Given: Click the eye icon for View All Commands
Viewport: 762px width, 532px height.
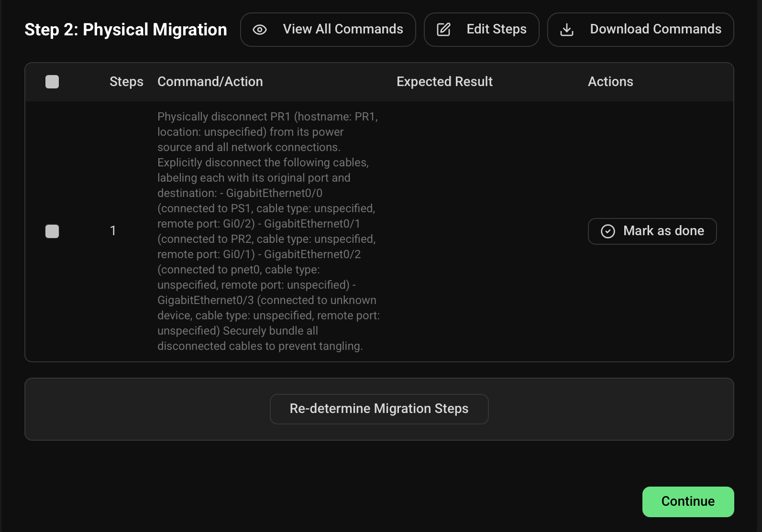Looking at the screenshot, I should (x=260, y=30).
